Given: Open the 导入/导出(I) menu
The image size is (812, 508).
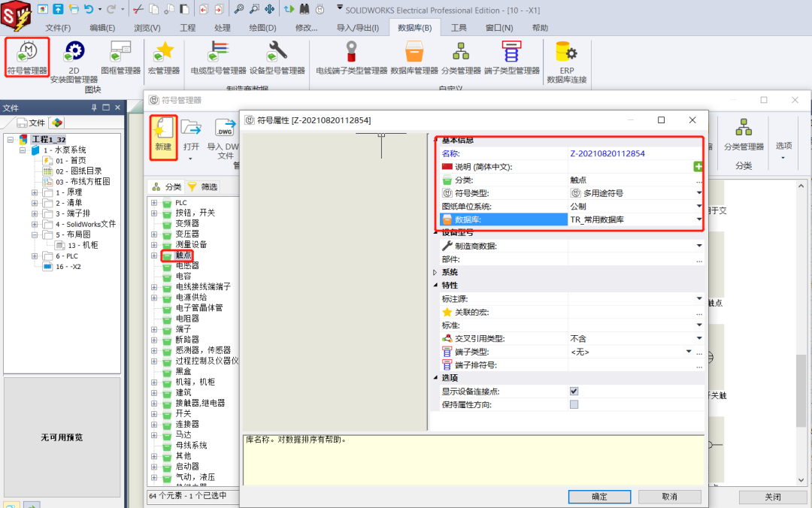Looking at the screenshot, I should 357,28.
